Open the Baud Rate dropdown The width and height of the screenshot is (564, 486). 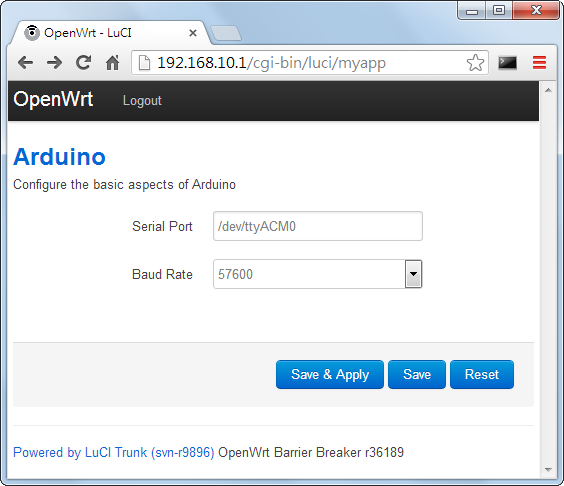pos(318,274)
